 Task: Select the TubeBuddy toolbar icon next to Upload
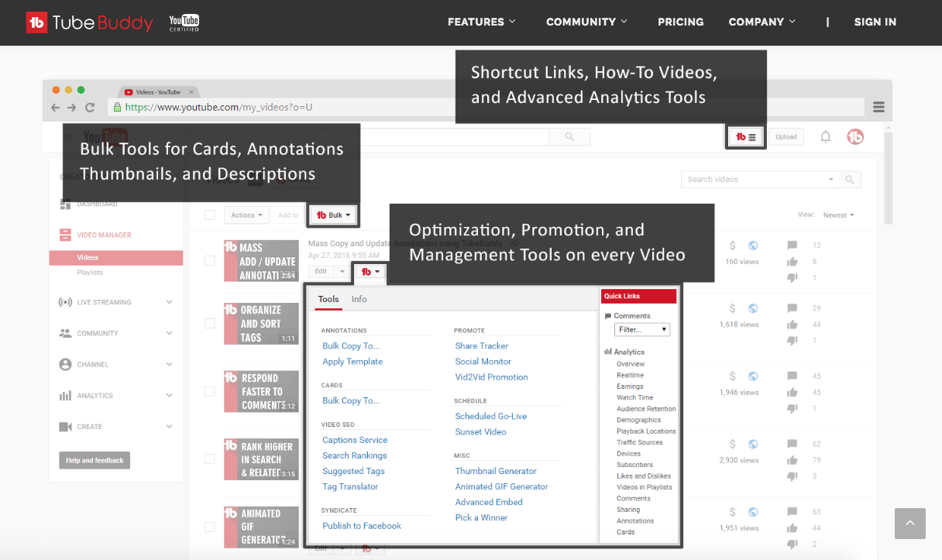pyautogui.click(x=744, y=136)
